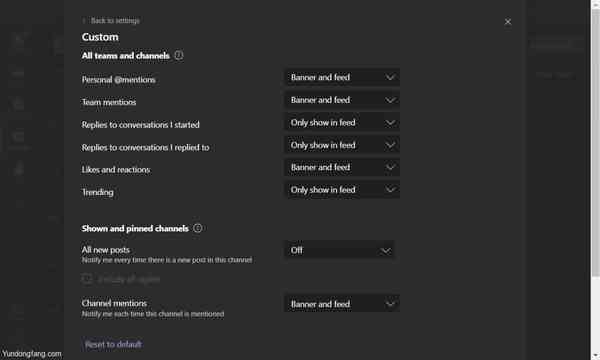Open the Likes and reactions dropdown
Image resolution: width=600 pixels, height=360 pixels.
tap(342, 167)
